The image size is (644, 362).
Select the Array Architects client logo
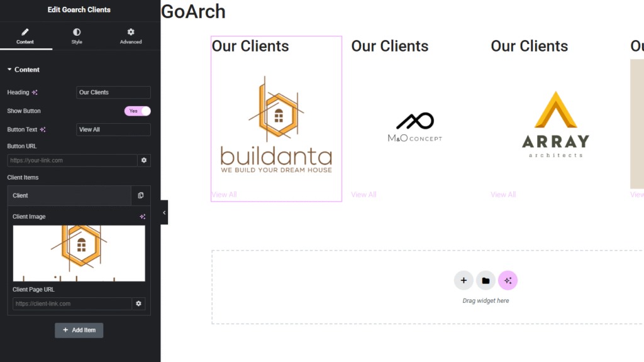coord(556,124)
